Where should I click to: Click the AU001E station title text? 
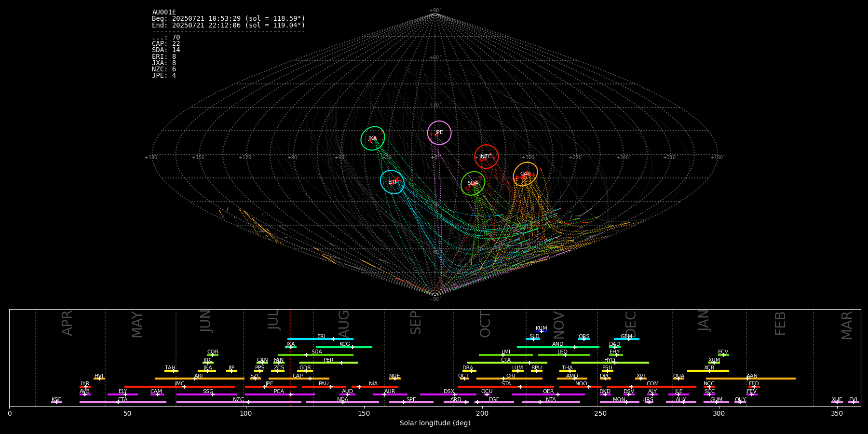(x=164, y=12)
